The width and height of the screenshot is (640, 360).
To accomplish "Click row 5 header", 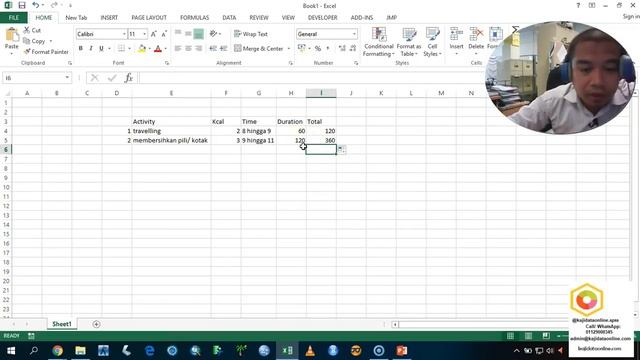I will [x=6, y=140].
